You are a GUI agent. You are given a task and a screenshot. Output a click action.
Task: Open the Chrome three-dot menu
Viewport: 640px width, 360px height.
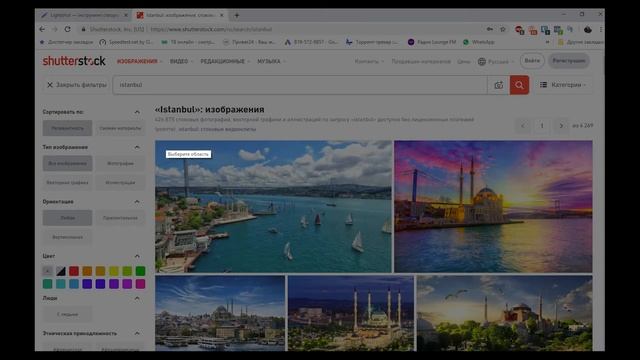tap(601, 29)
